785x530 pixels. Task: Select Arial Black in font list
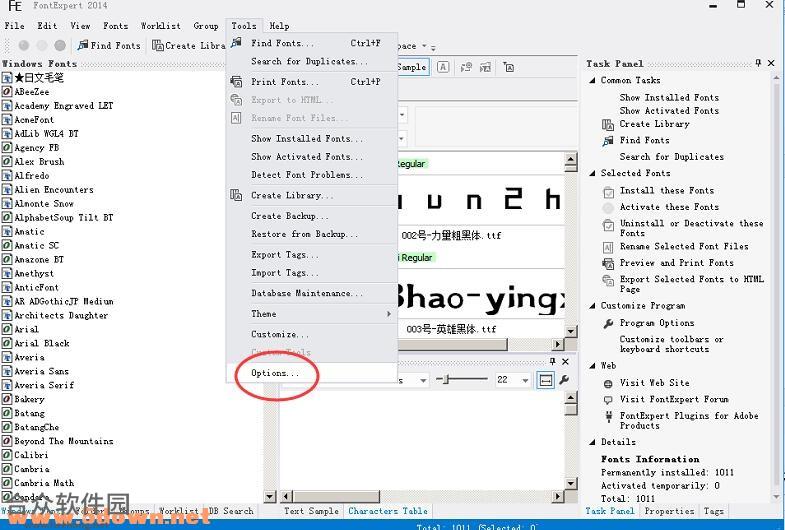pos(42,343)
